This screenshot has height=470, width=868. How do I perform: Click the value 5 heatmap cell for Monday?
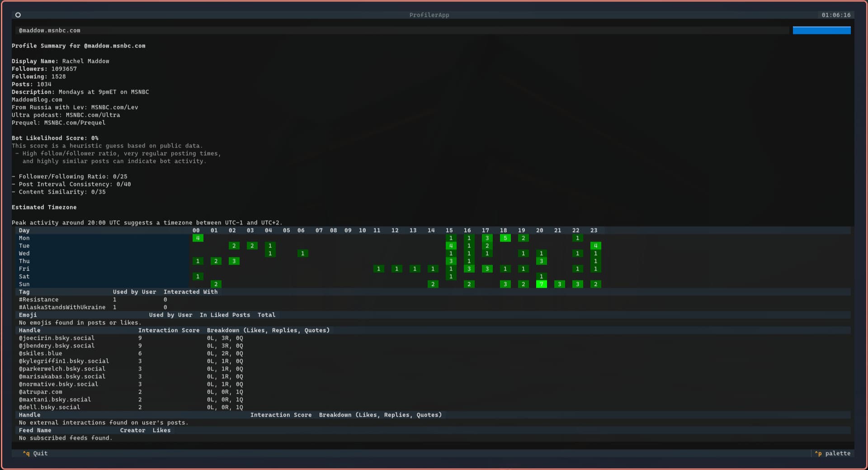click(505, 238)
